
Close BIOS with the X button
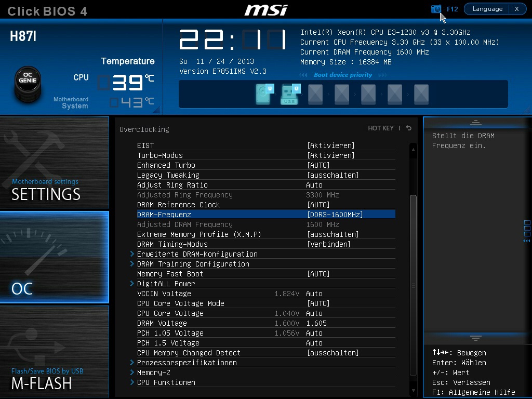[517, 9]
